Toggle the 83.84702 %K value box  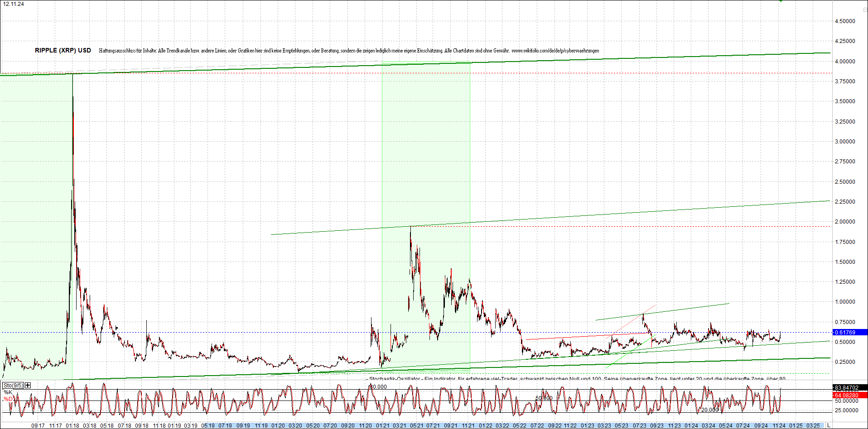click(849, 388)
